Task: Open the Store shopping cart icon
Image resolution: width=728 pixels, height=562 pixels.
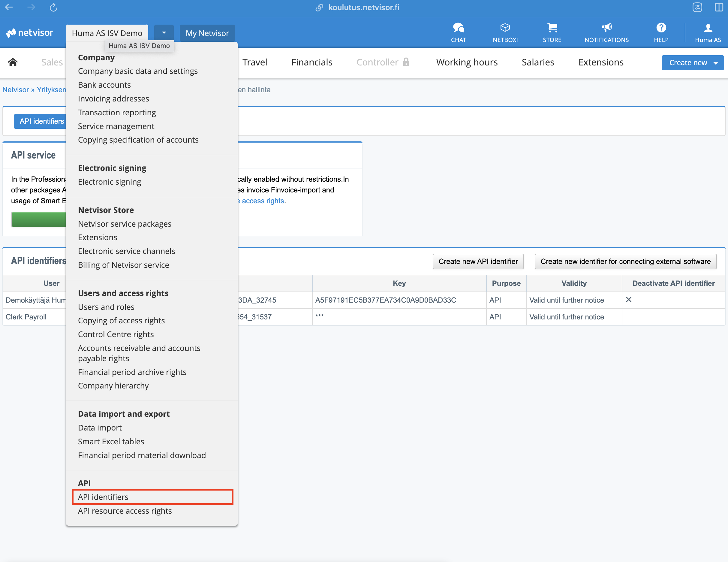Action: tap(552, 33)
